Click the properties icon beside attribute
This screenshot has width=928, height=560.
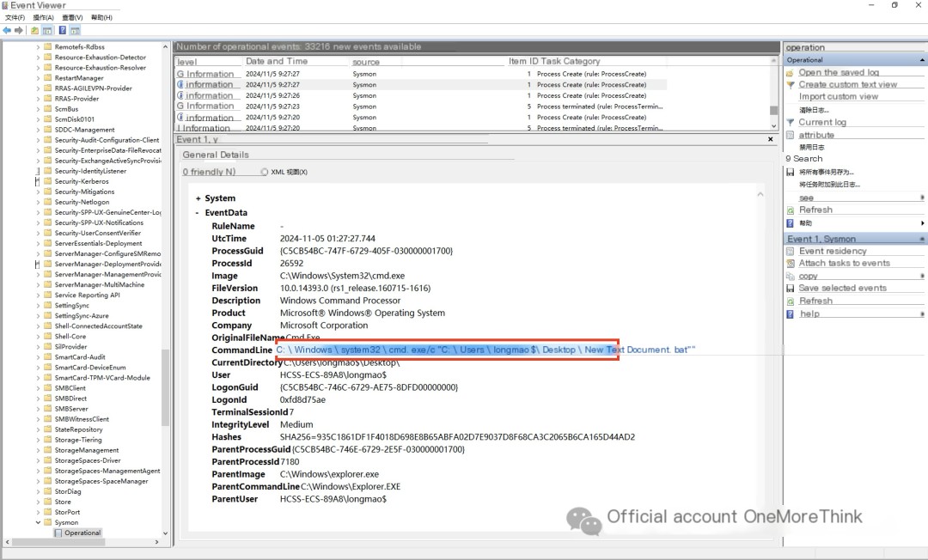[791, 135]
